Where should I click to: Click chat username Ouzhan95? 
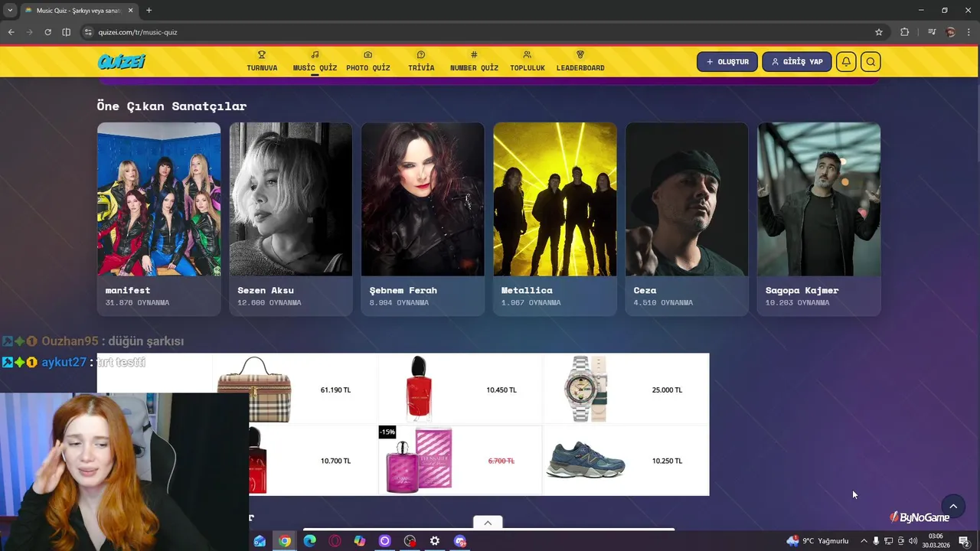pos(70,341)
